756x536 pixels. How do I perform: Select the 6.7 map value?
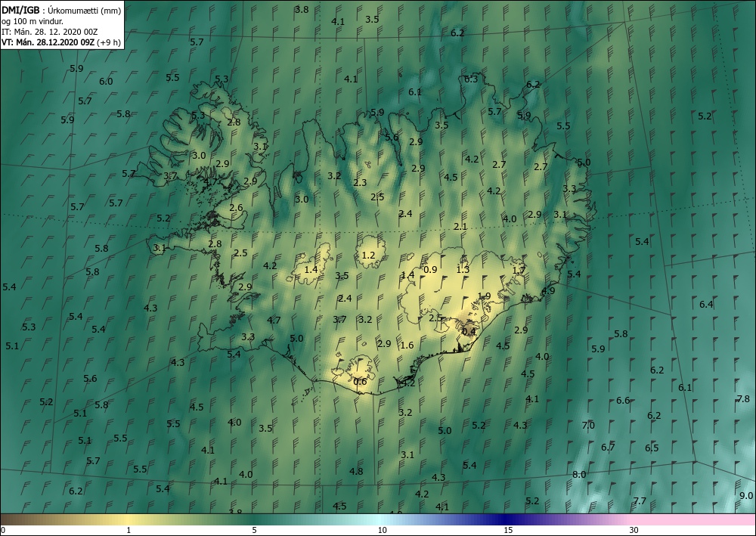(608, 448)
